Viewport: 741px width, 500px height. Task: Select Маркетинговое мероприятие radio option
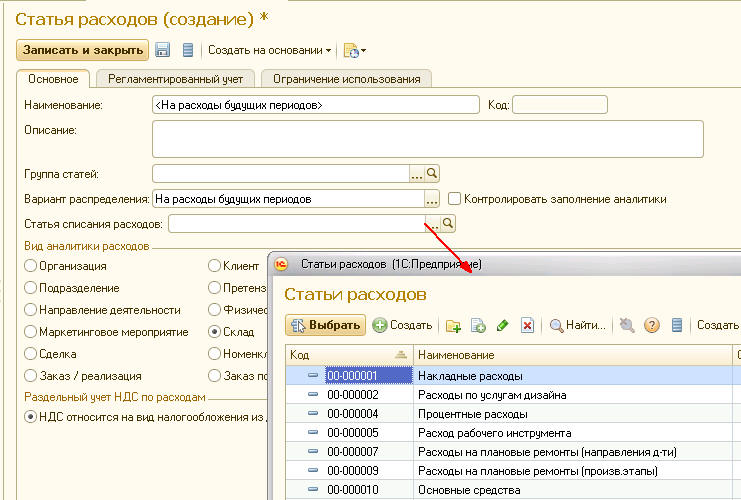tap(30, 332)
